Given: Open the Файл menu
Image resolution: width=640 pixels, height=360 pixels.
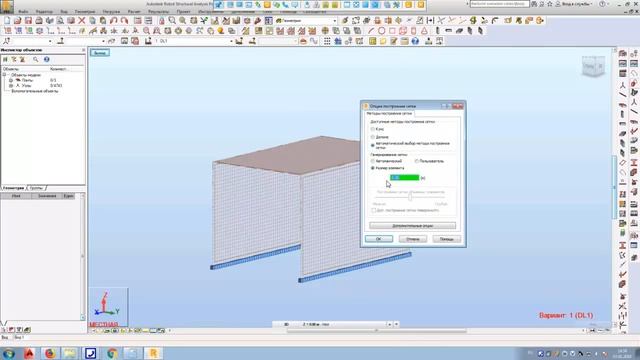Looking at the screenshot, I should (x=23, y=12).
